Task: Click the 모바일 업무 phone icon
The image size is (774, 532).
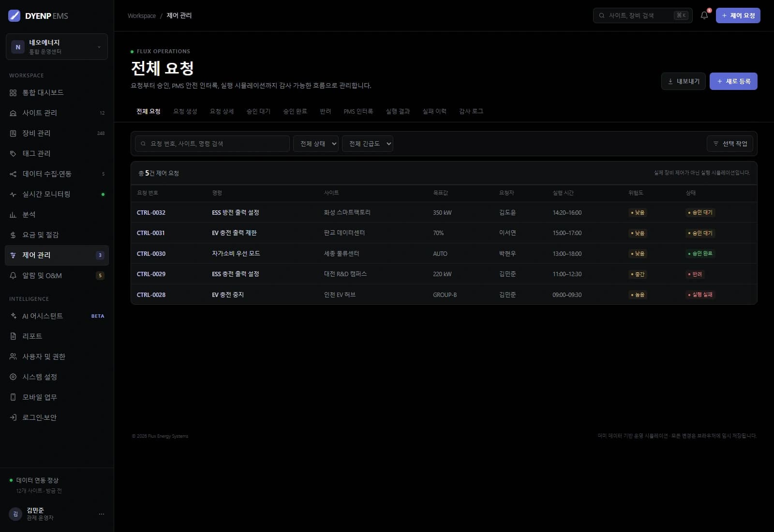Action: pyautogui.click(x=13, y=397)
